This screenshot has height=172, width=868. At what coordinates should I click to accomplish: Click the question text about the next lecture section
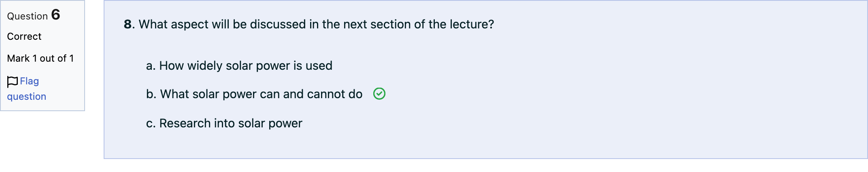[x=317, y=24]
